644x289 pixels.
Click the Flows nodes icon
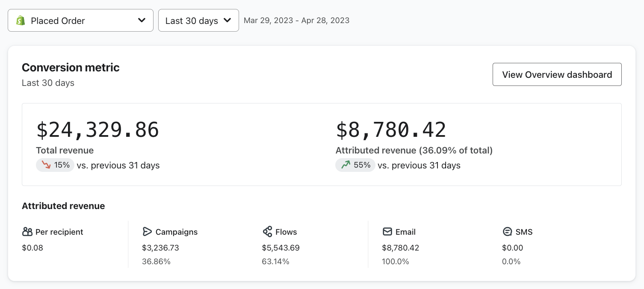[x=267, y=232]
